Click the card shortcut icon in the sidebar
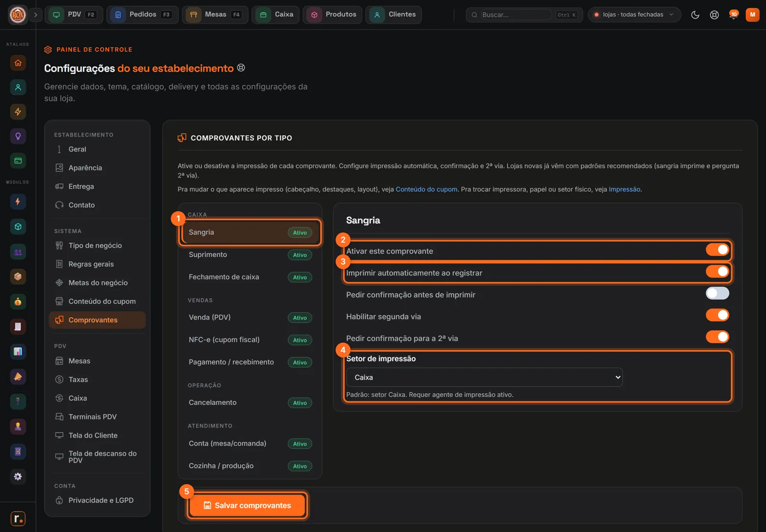The width and height of the screenshot is (766, 532). point(18,161)
